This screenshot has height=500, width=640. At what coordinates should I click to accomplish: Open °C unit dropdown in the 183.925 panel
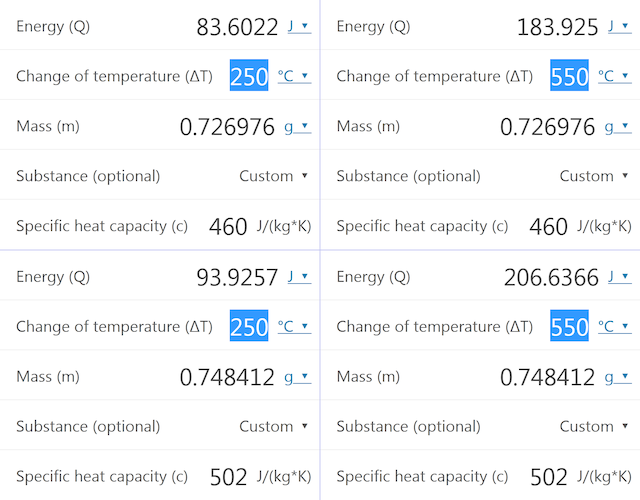coord(614,76)
